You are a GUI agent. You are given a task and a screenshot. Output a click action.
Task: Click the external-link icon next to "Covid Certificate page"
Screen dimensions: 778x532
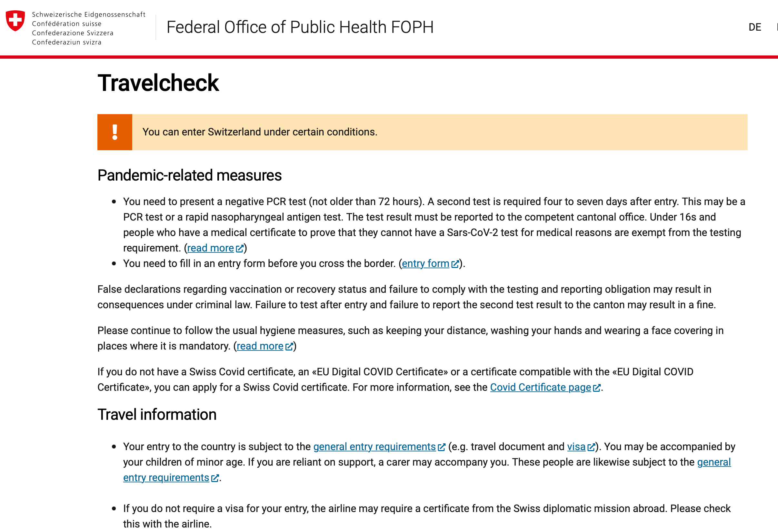click(x=597, y=388)
